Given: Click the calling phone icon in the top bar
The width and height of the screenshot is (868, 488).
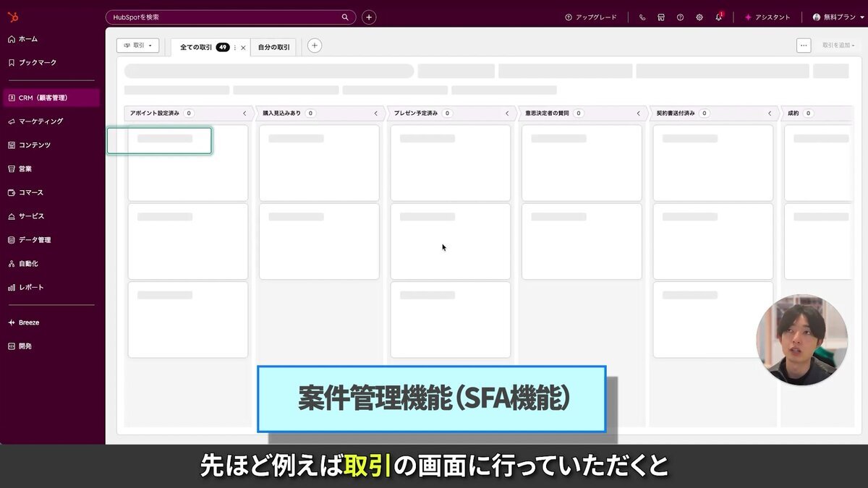Looking at the screenshot, I should 642,17.
